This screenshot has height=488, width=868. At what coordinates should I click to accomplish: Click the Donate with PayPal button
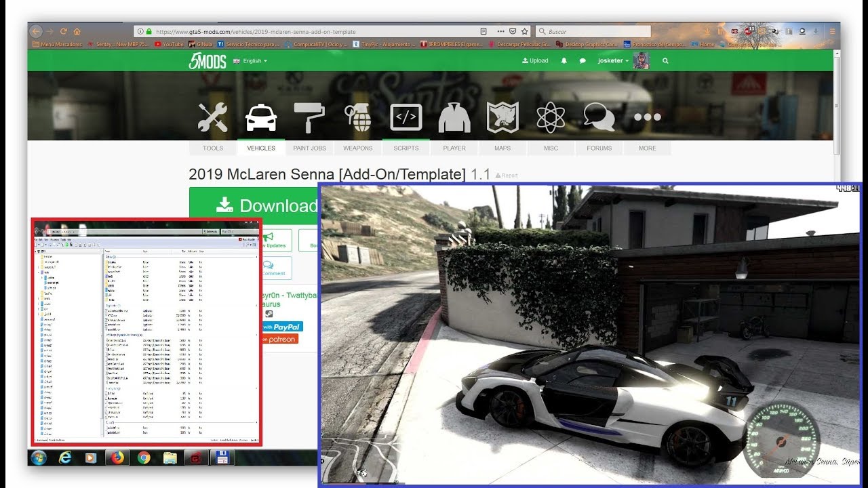tap(283, 327)
